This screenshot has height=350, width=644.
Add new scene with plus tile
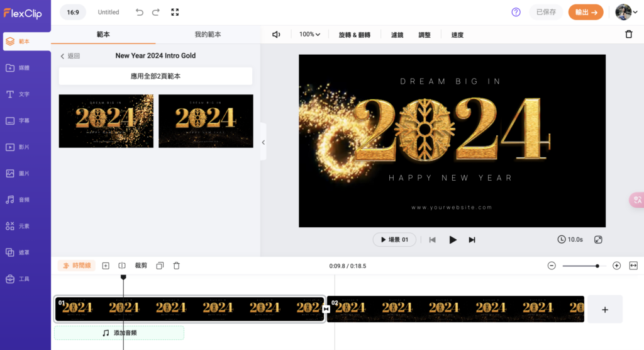click(605, 309)
